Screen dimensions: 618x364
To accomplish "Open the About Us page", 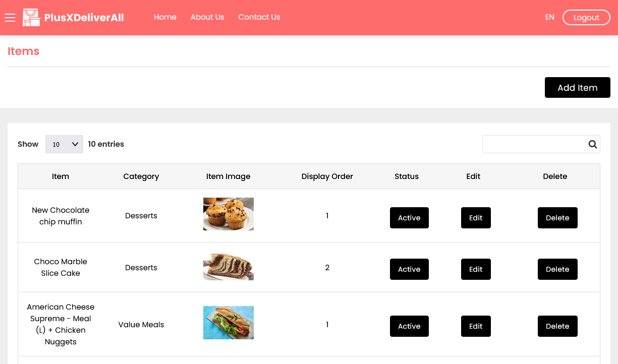I will (207, 17).
